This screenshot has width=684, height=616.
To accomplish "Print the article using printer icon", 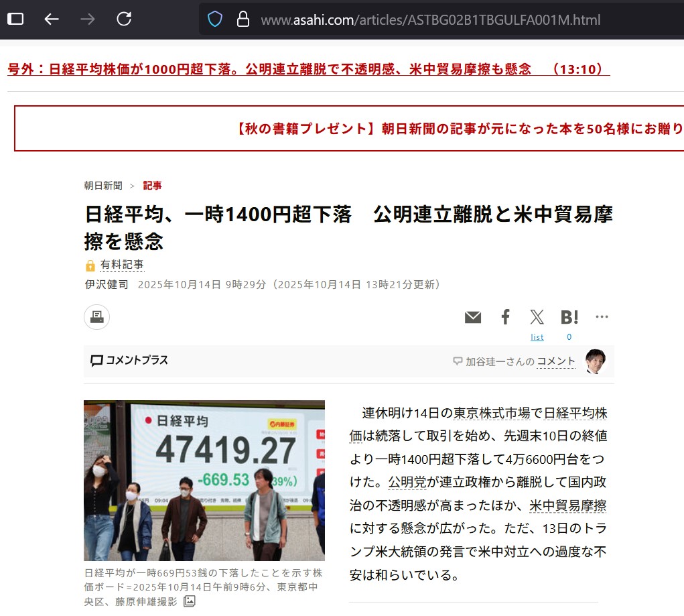I will [96, 317].
